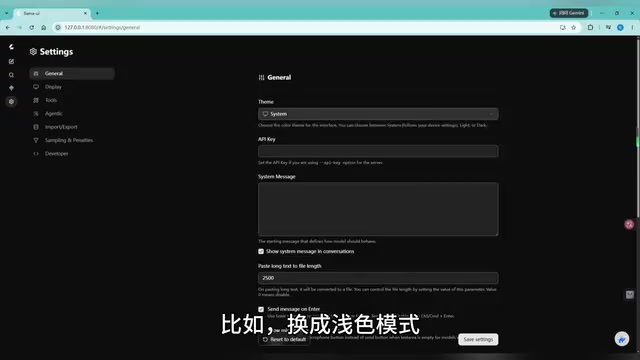Click the blue floating assistant icon
Screen dimensions: 640x360
pyautogui.click(x=622, y=339)
